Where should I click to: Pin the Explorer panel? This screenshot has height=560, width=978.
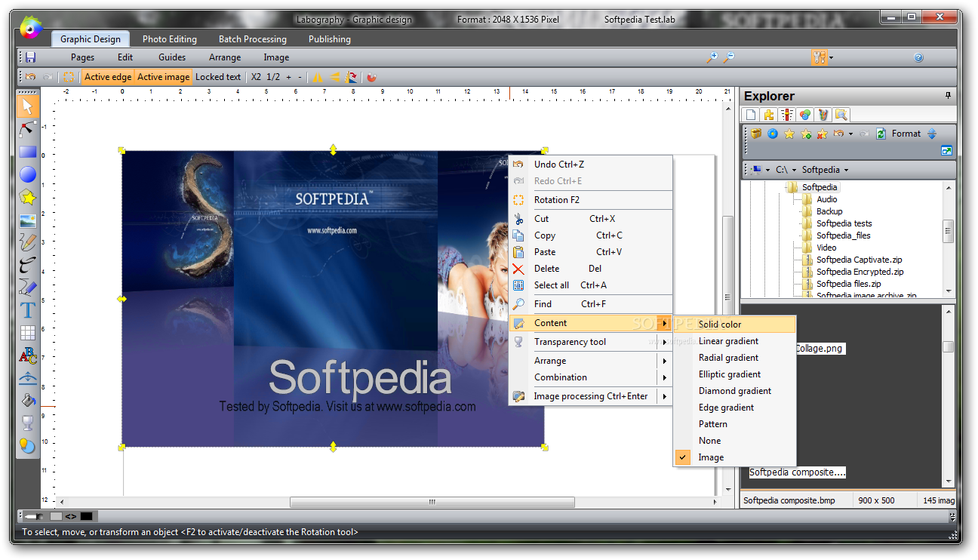tap(948, 96)
